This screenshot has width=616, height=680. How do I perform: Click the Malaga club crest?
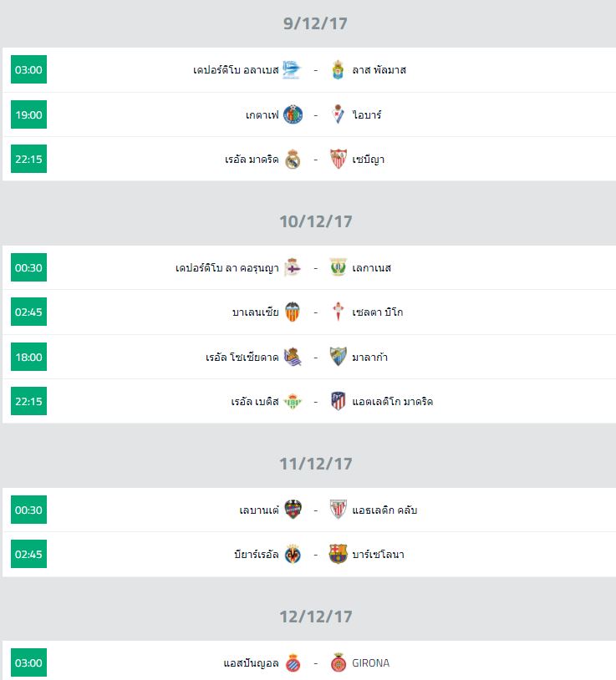(x=338, y=358)
